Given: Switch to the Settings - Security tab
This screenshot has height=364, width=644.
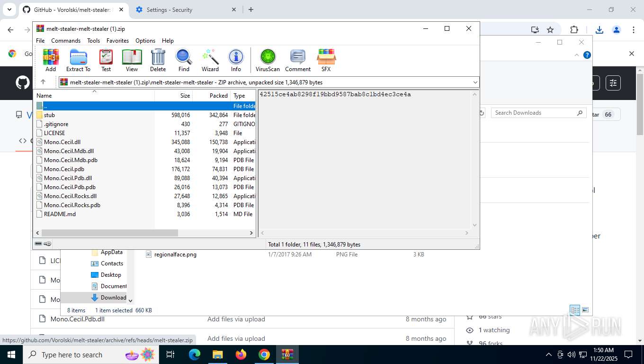Looking at the screenshot, I should click(186, 9).
